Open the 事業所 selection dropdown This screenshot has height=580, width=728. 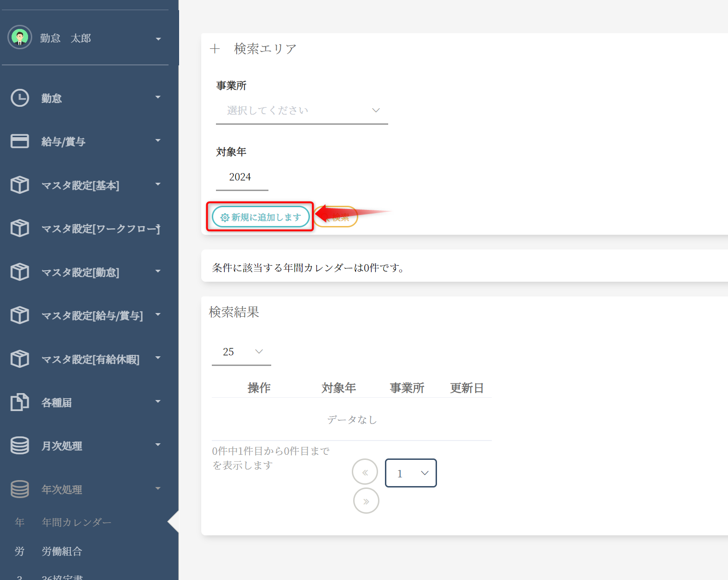tap(302, 110)
